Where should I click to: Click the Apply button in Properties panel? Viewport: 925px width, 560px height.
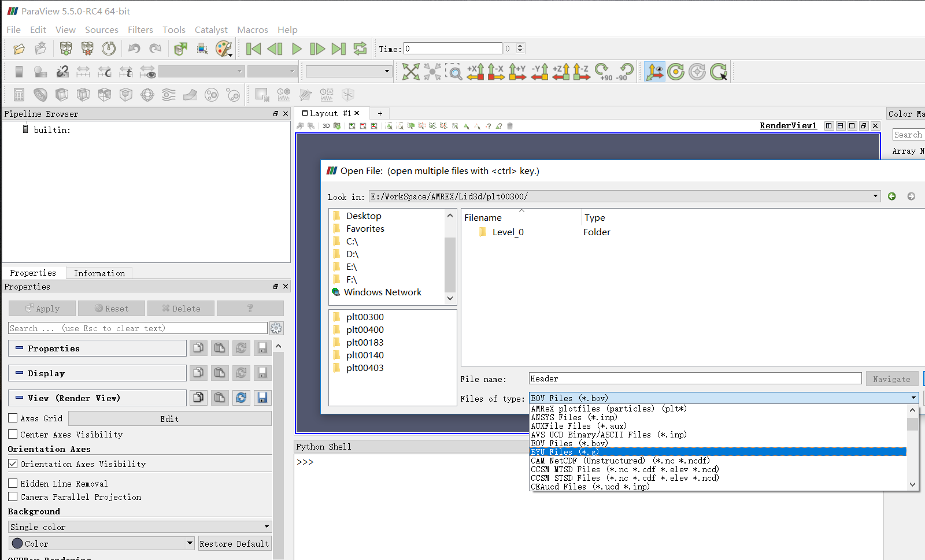click(x=42, y=308)
